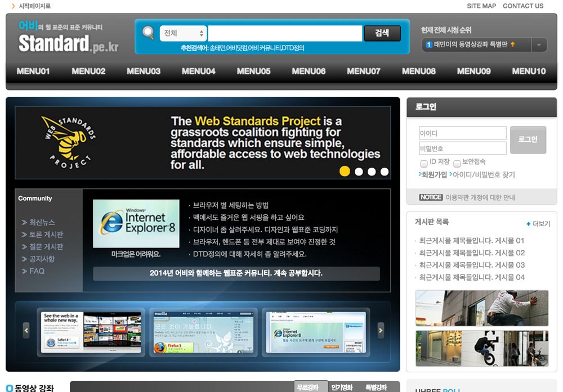563x392 pixels.
Task: Click the unicycle rider photo
Action: [x=482, y=348]
